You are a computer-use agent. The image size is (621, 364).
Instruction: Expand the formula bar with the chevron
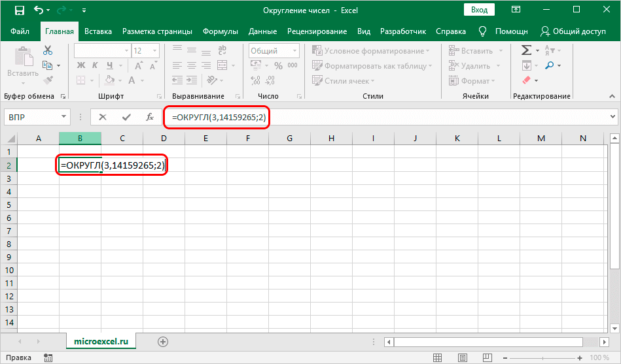pyautogui.click(x=613, y=117)
